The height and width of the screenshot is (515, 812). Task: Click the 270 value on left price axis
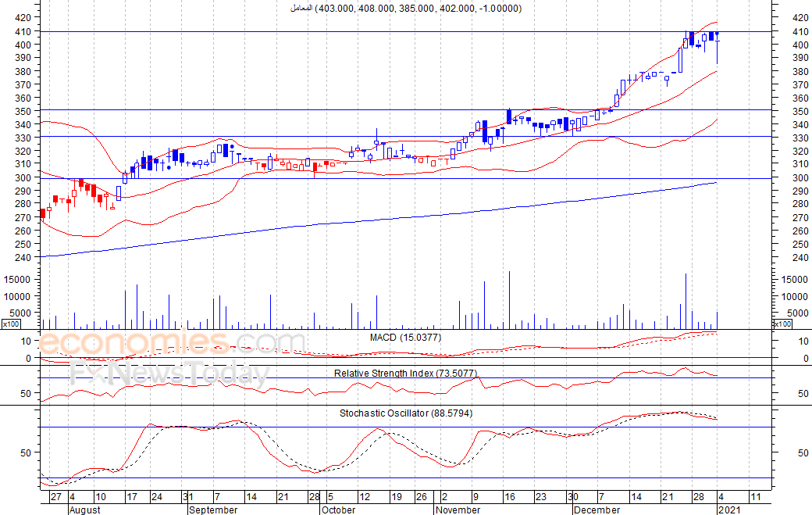click(x=23, y=217)
